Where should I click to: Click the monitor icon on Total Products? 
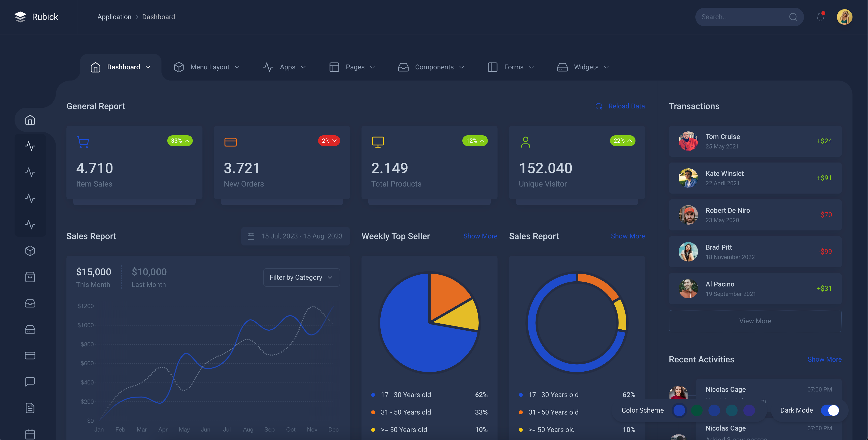coord(378,142)
